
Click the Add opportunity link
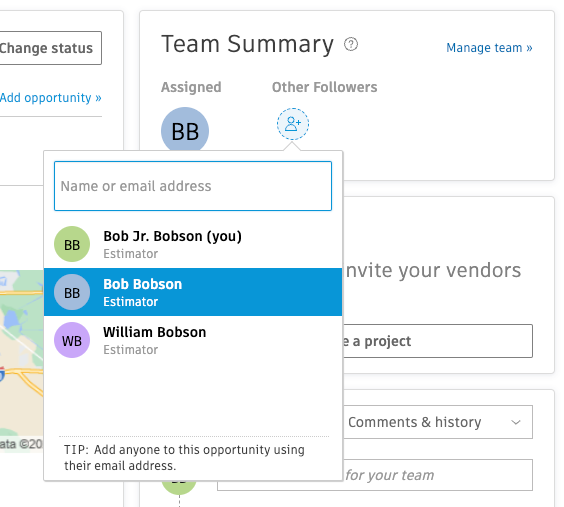pos(50,98)
